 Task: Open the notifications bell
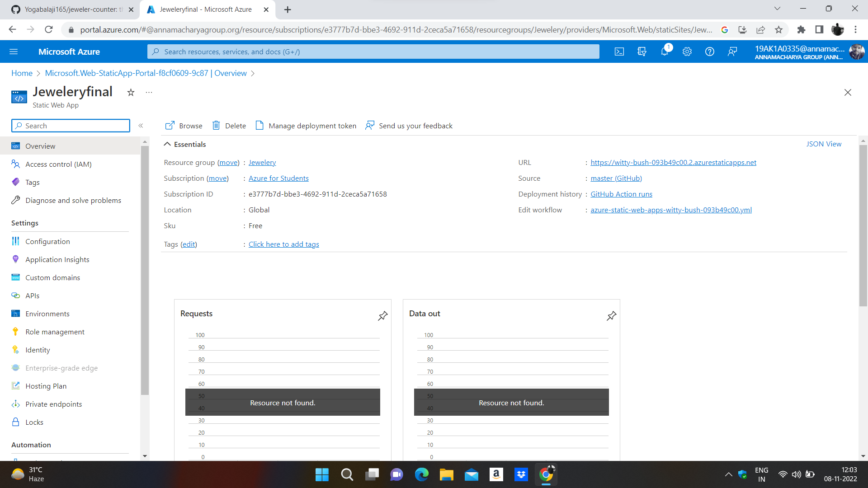pos(665,52)
